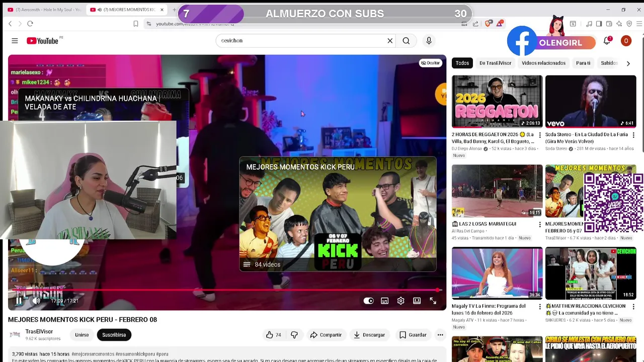Open the Soda Stereo video thumbnail
Viewport: 644px width, 362px height.
coord(591,101)
